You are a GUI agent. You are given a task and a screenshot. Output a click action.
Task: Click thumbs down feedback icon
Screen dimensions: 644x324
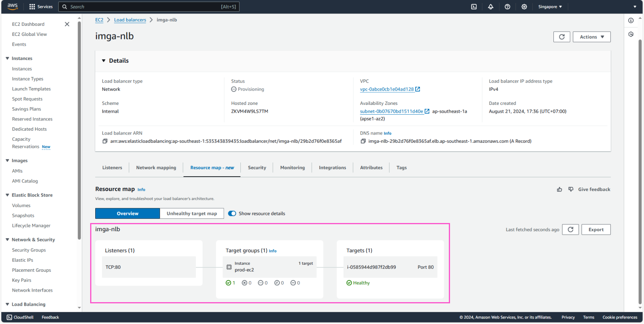(x=571, y=189)
